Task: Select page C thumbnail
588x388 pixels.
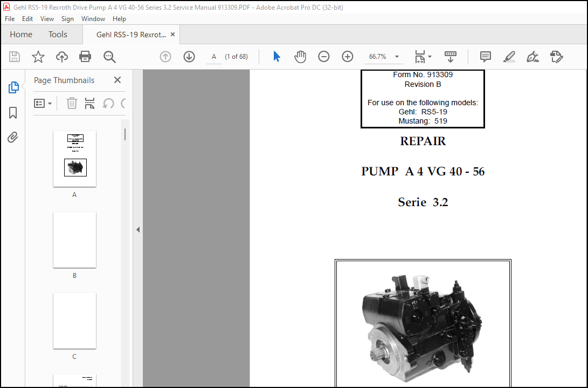Action: click(74, 321)
